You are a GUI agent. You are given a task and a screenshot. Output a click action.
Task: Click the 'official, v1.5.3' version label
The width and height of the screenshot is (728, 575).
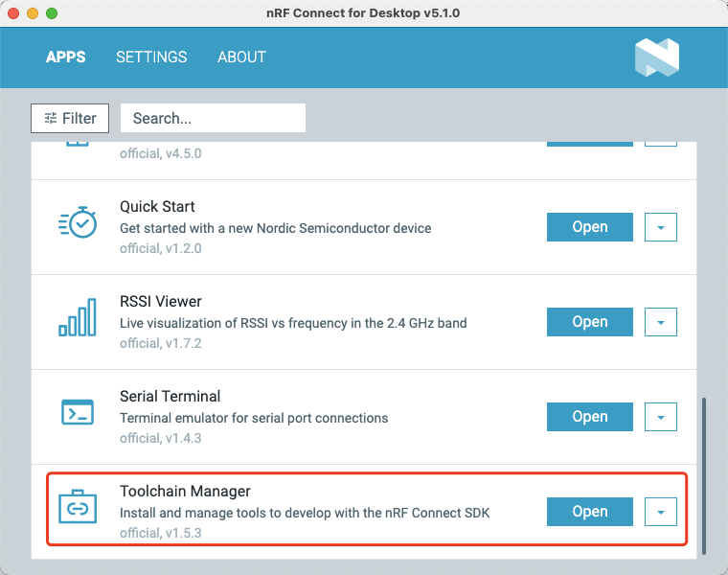(161, 533)
